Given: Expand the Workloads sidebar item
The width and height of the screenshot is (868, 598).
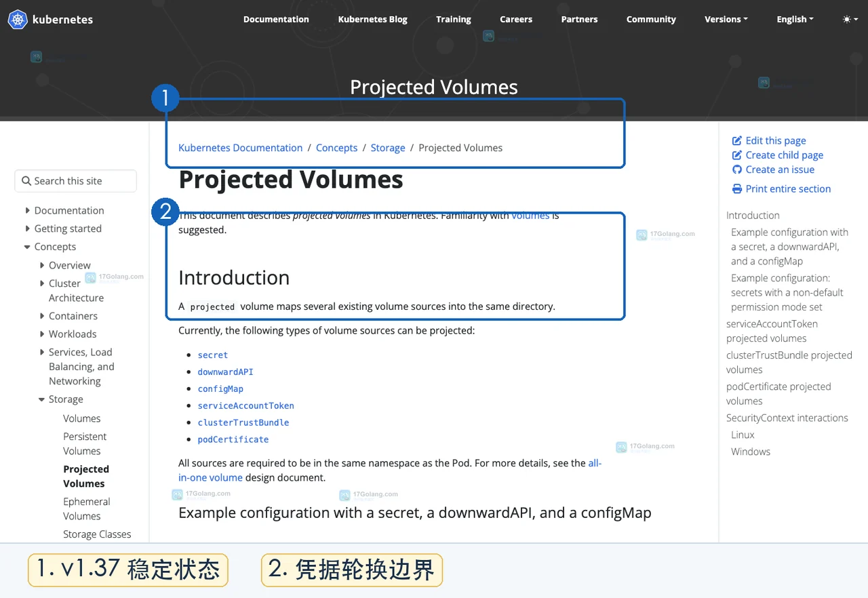Looking at the screenshot, I should (x=42, y=334).
